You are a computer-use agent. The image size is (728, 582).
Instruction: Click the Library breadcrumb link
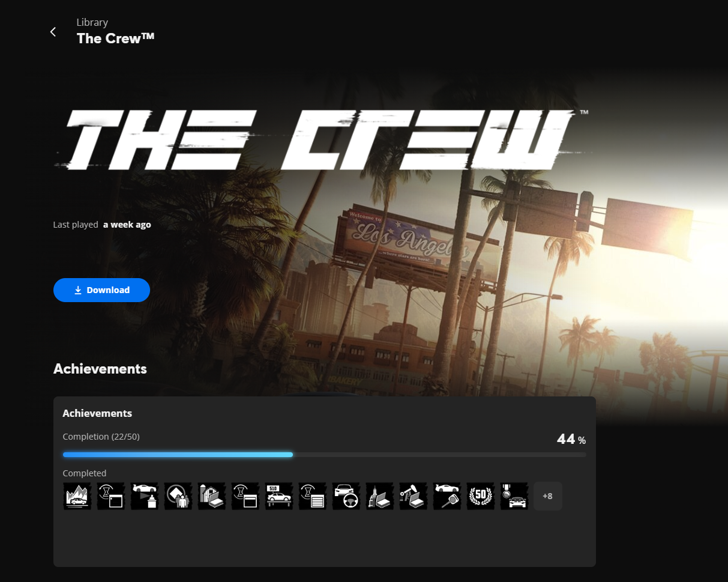click(92, 22)
